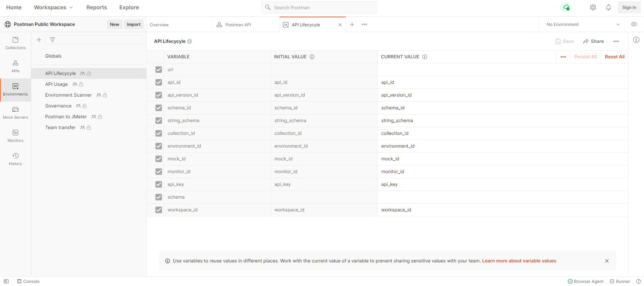The height and width of the screenshot is (286, 644).
Task: Click the info icon next to INITIAL VALUE
Action: pyautogui.click(x=312, y=57)
